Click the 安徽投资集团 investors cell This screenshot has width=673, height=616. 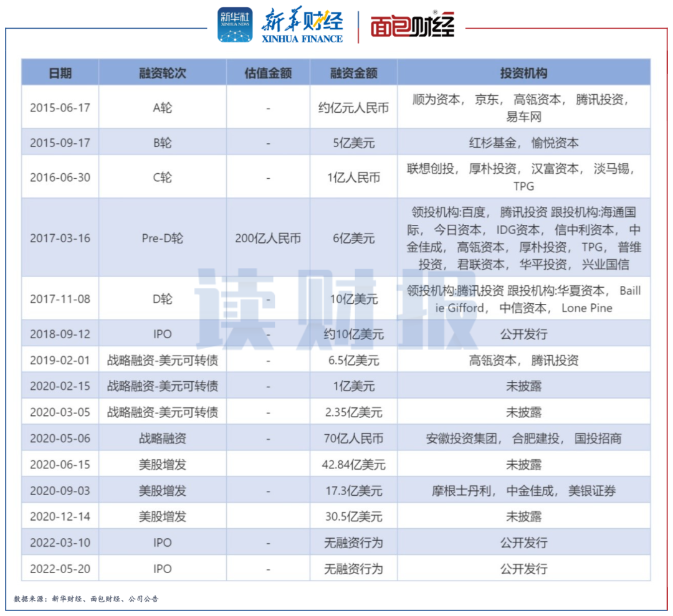click(523, 438)
